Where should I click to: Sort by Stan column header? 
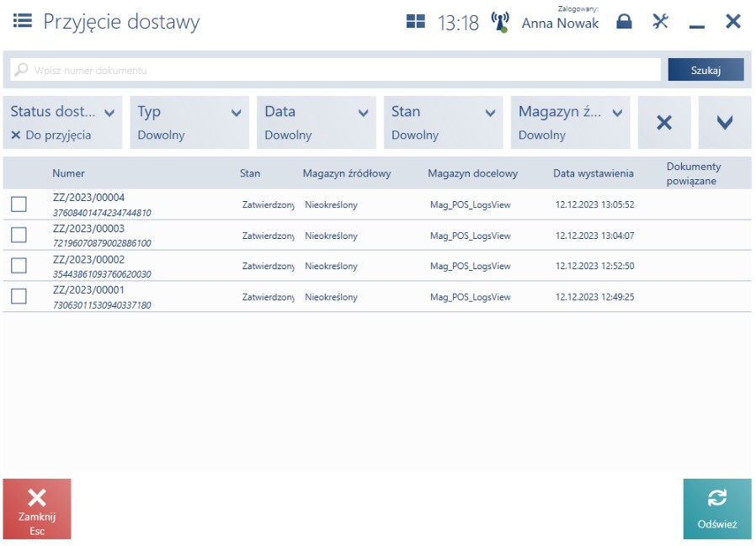[x=250, y=173]
